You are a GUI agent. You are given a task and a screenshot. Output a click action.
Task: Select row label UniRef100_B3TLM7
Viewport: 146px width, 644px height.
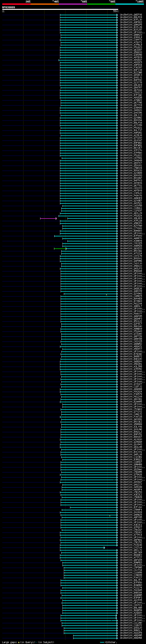pos(131,30)
